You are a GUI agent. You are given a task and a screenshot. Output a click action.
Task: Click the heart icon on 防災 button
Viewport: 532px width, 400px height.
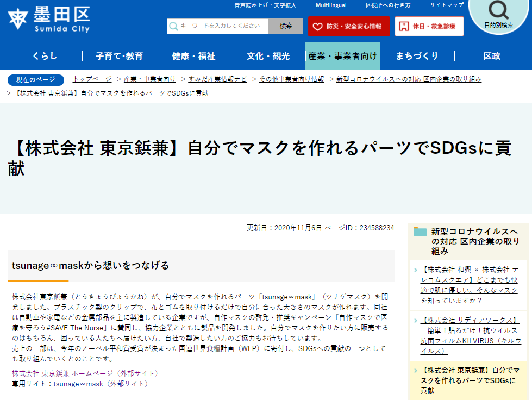point(317,27)
